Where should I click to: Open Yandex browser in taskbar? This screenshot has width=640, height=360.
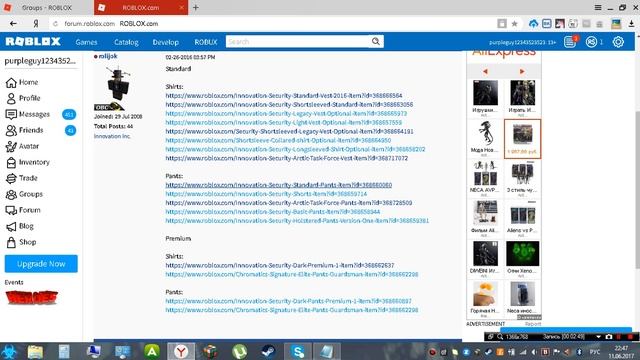pyautogui.click(x=181, y=351)
